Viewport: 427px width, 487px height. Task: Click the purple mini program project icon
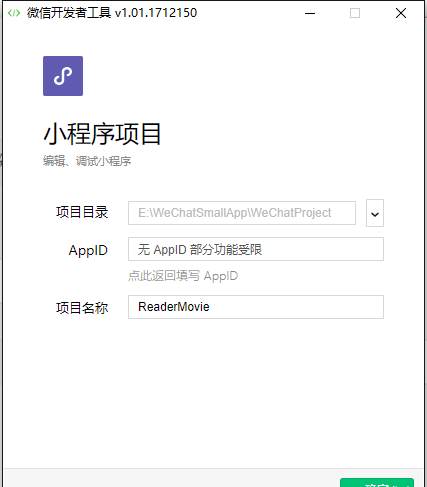pos(63,76)
